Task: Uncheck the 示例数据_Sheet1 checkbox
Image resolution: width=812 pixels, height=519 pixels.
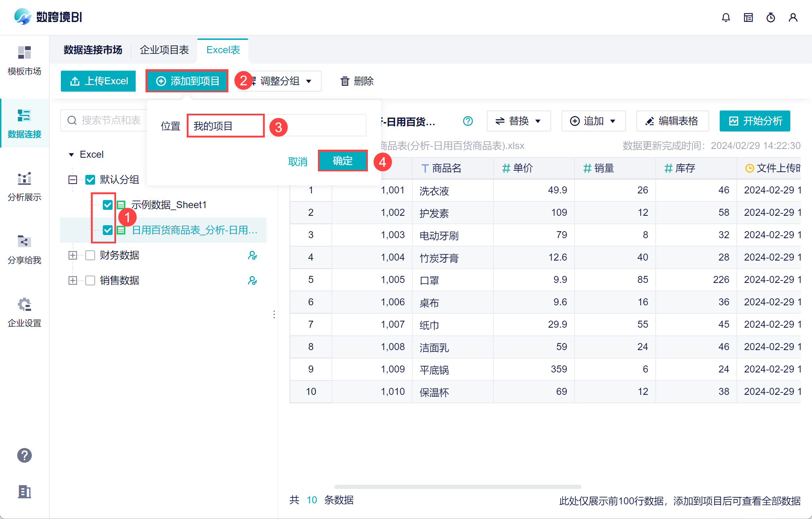Action: (x=107, y=205)
